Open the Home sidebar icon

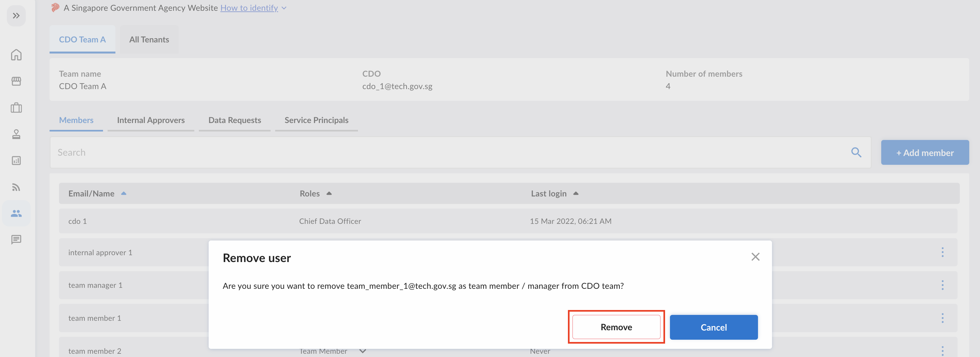16,55
